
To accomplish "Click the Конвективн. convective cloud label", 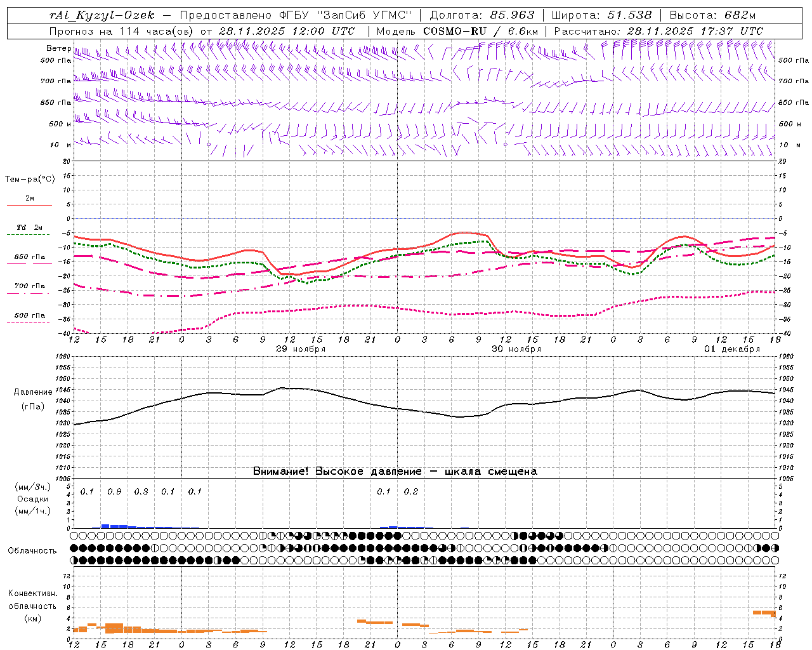I will 33,593.
